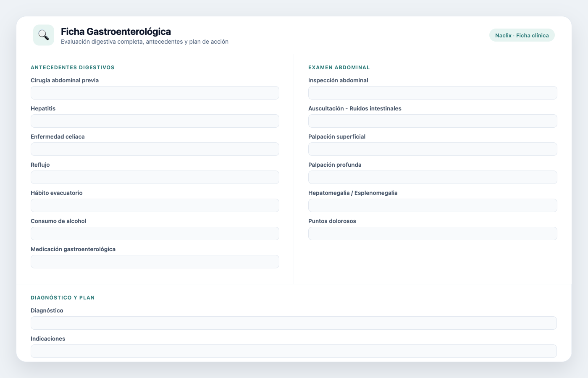Click the Auscultación - Ruidos intestinales label
The width and height of the screenshot is (588, 378).
[x=355, y=108]
